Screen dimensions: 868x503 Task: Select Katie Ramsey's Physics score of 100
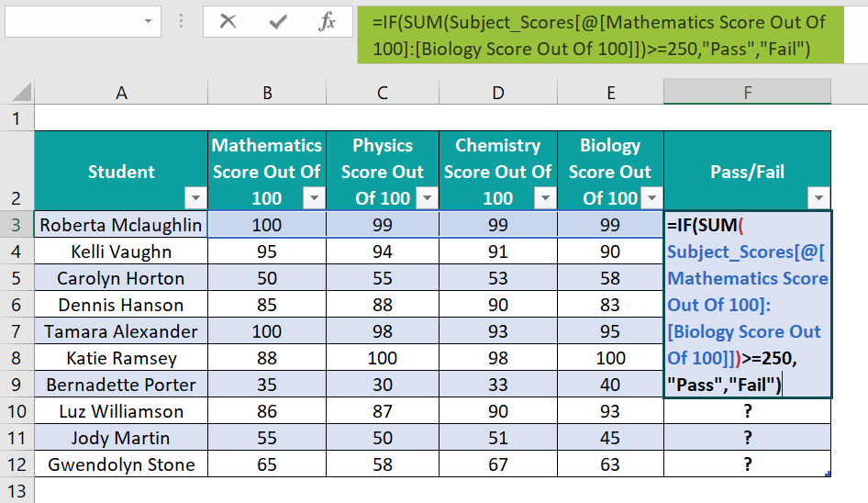[383, 358]
